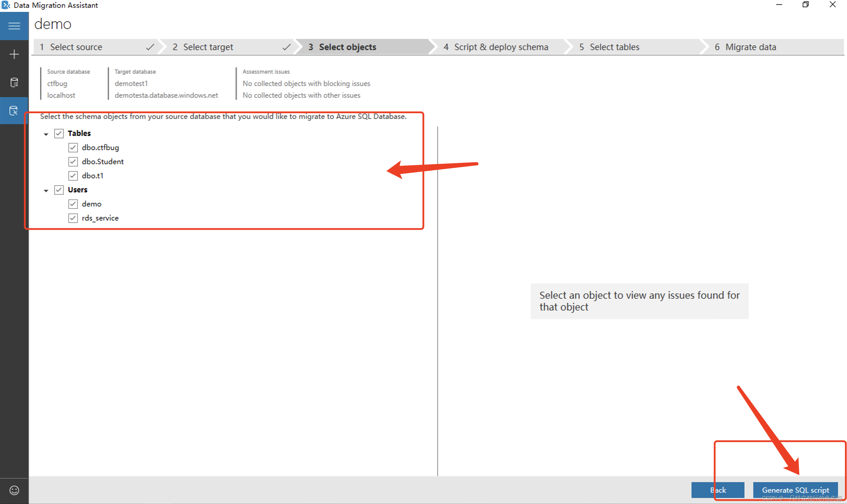
Task: Uncheck the dbo.t1 table checkbox
Action: tap(73, 176)
